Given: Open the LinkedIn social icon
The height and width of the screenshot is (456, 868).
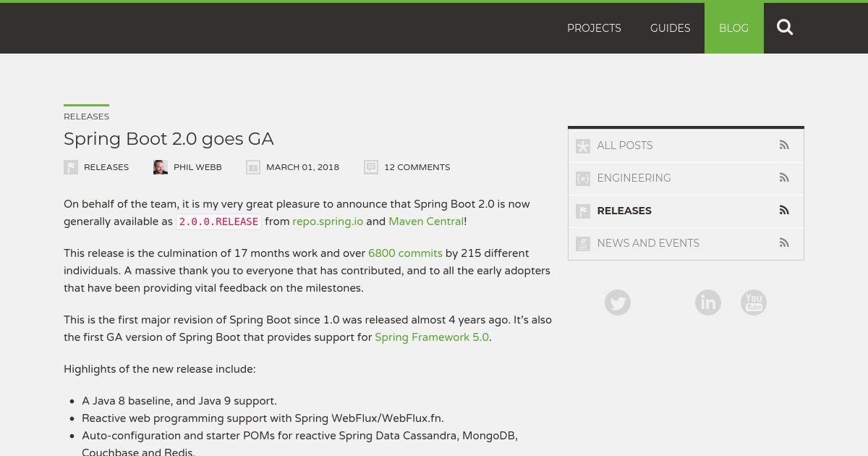Looking at the screenshot, I should click(x=708, y=303).
